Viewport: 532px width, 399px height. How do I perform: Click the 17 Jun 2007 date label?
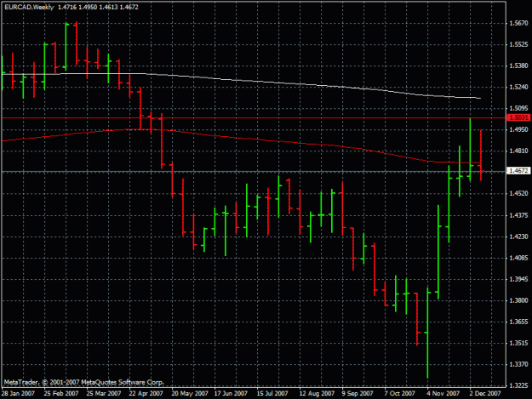point(231,394)
